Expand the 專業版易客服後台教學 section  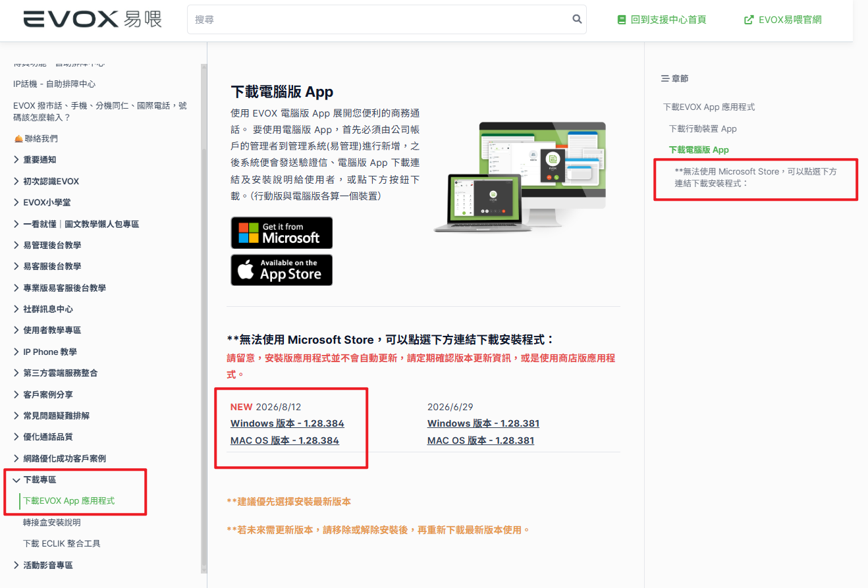[x=59, y=288]
